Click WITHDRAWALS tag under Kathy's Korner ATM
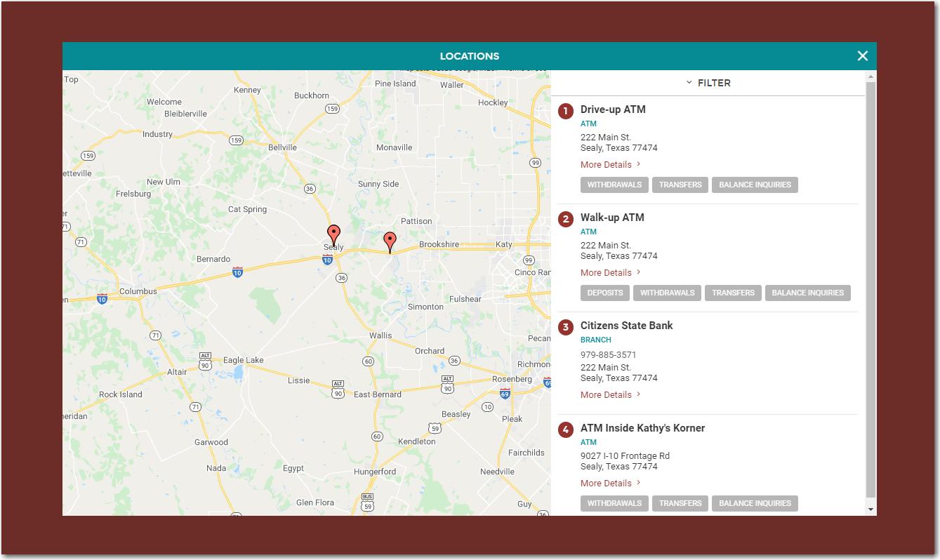 pos(614,503)
